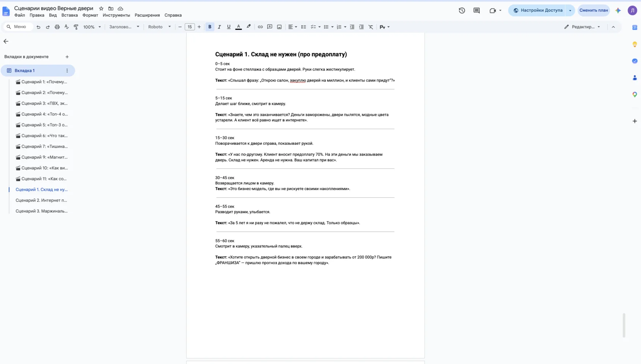Screen dimensions: 641x364
Task: Click the insert image icon
Action: [279, 27]
